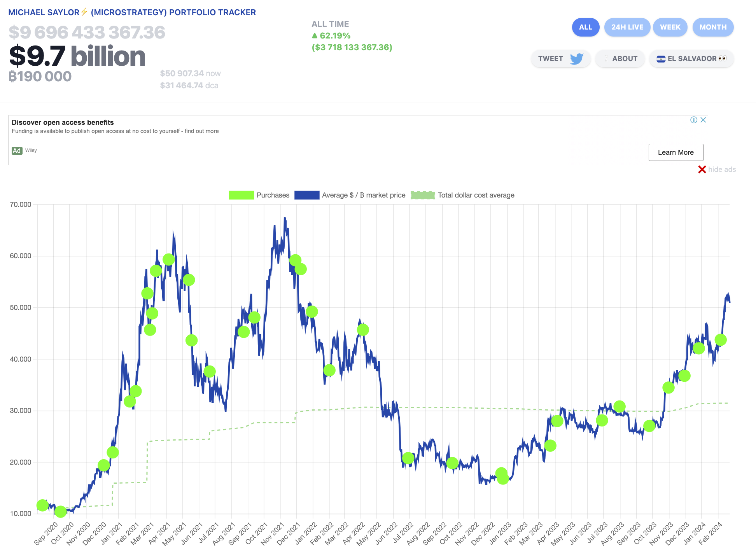Select the lowest purchase dot near Oct 2020
The image size is (756, 556).
(x=60, y=512)
